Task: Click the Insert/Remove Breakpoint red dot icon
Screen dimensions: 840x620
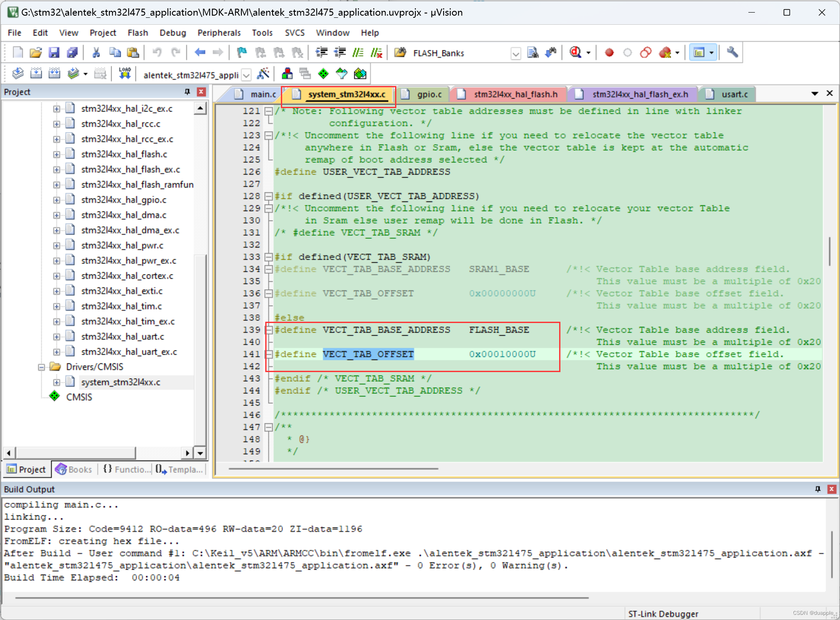Action: click(x=609, y=53)
